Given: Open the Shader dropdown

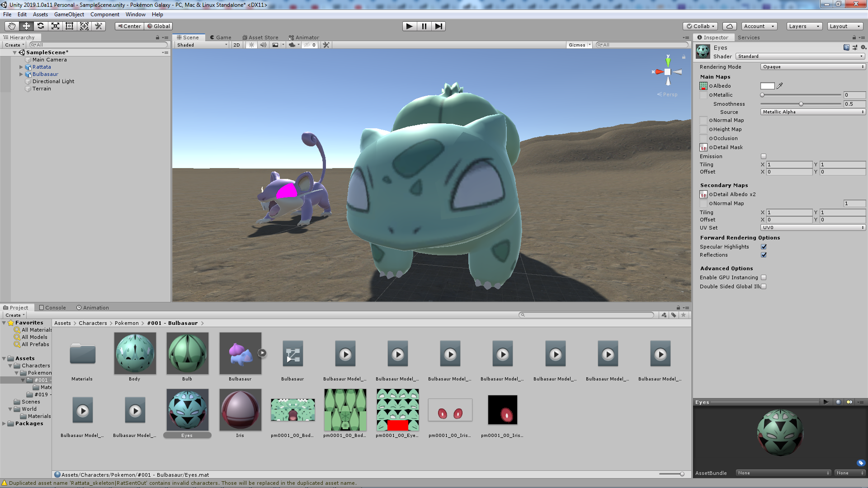Looking at the screenshot, I should (x=800, y=56).
